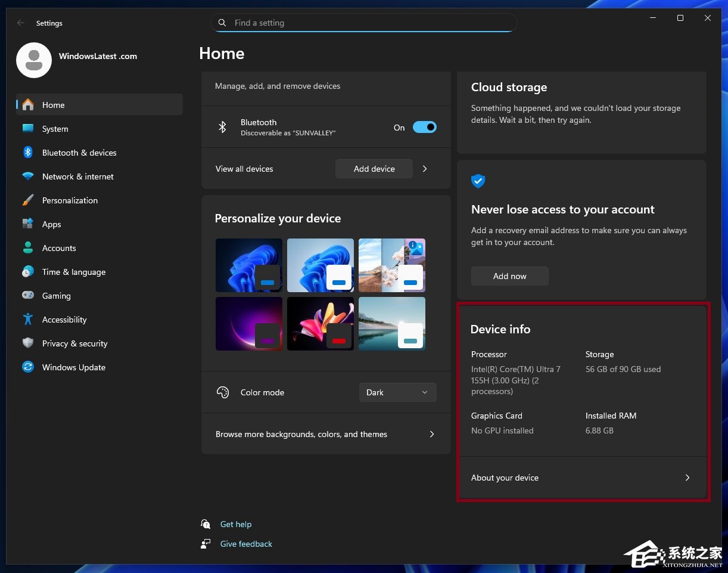Click the System monitor icon
Screen dimensions: 728x573
point(28,129)
